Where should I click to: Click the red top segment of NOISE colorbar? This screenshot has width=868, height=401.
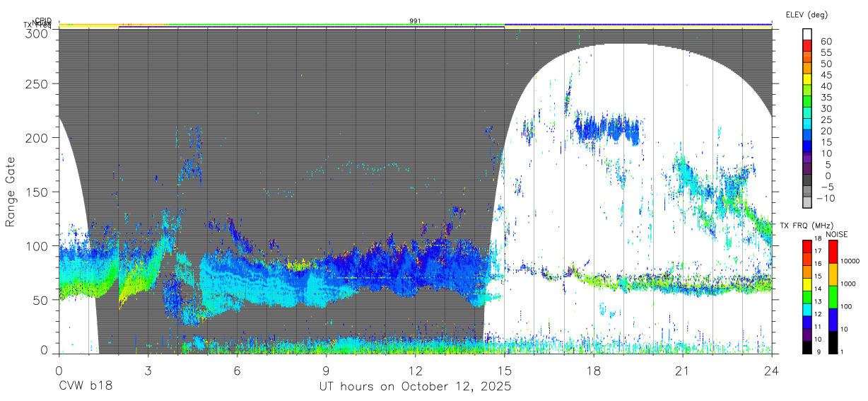832,250
